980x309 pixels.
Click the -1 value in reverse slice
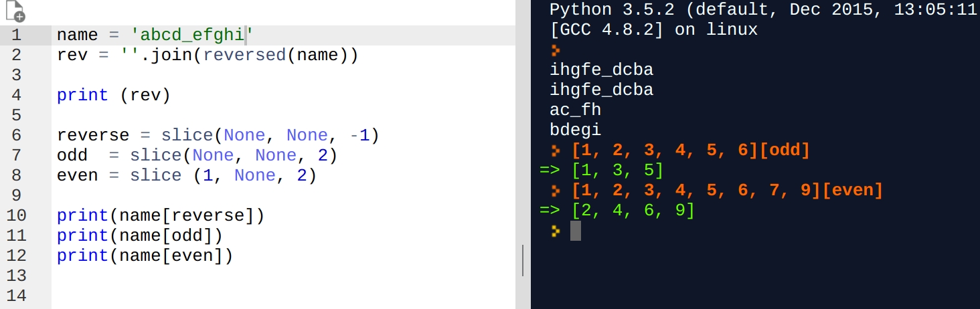[360, 136]
